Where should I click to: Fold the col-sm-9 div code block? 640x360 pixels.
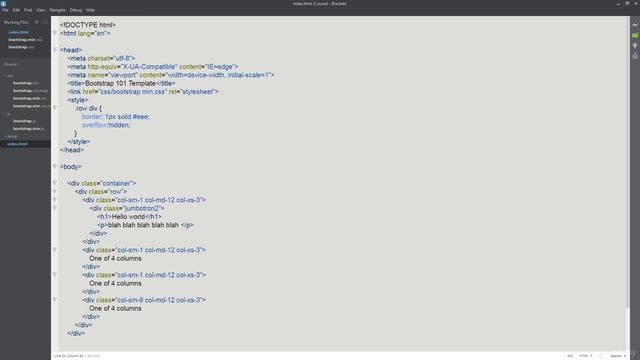coord(55,300)
